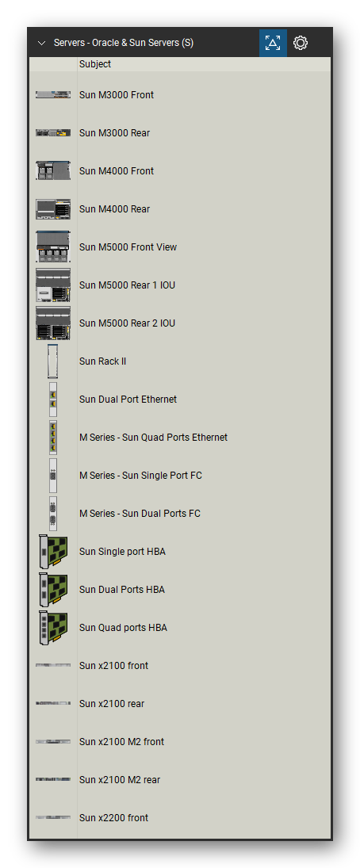Select the Sun M4000 Front shape icon
This screenshot has height=868, width=360.
click(x=53, y=170)
